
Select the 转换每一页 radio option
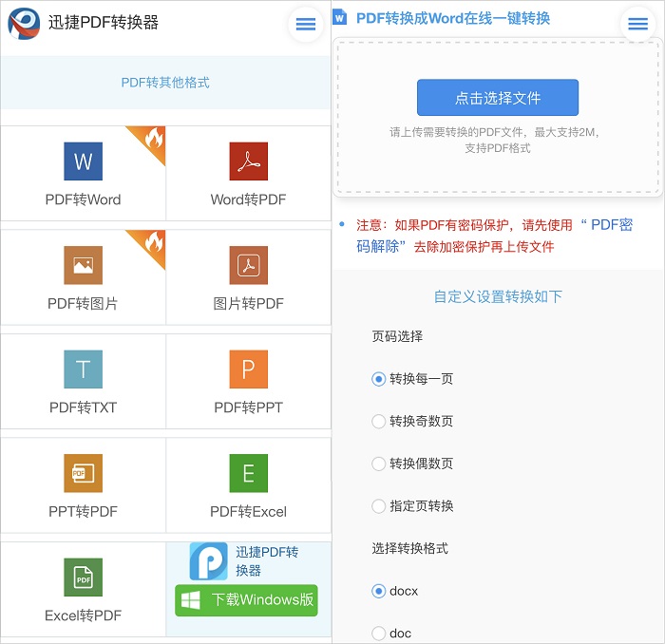pyautogui.click(x=378, y=379)
